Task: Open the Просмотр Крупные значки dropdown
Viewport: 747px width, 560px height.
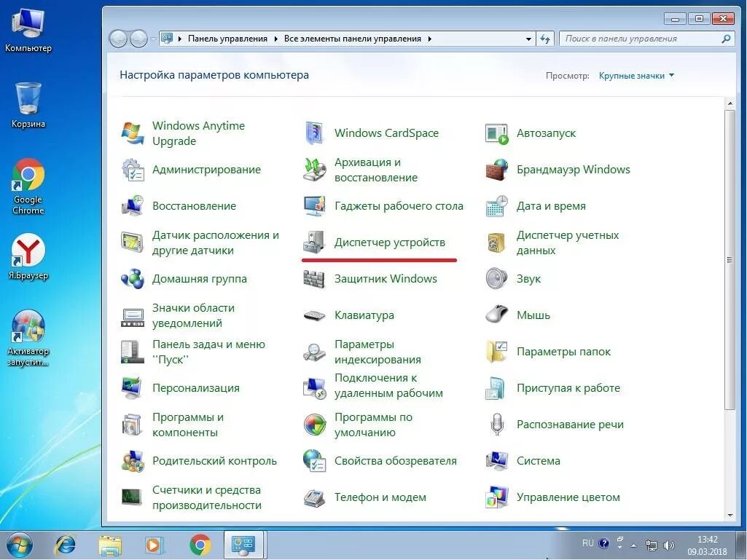Action: 636,76
